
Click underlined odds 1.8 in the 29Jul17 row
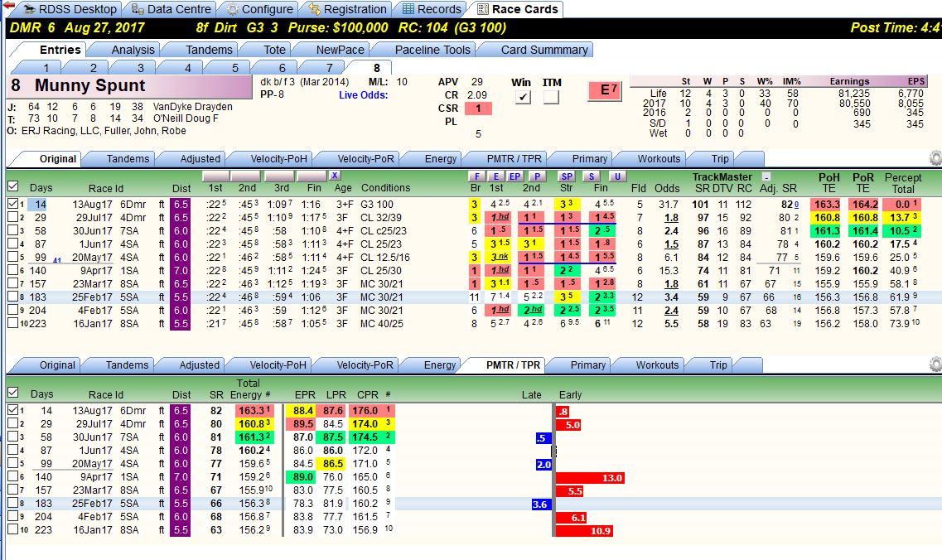671,218
